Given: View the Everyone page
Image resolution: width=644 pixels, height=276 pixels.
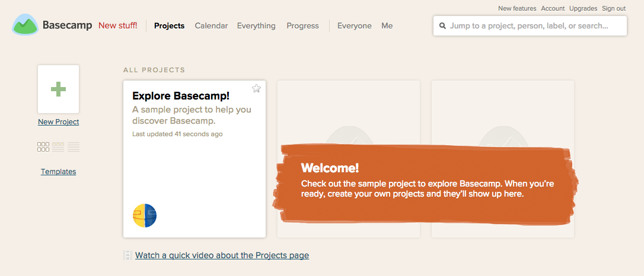Looking at the screenshot, I should pyautogui.click(x=355, y=26).
